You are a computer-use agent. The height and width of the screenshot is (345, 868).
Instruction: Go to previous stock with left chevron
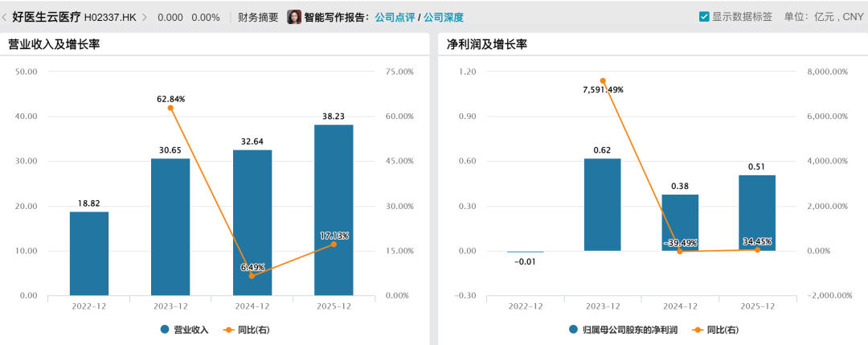pos(6,17)
